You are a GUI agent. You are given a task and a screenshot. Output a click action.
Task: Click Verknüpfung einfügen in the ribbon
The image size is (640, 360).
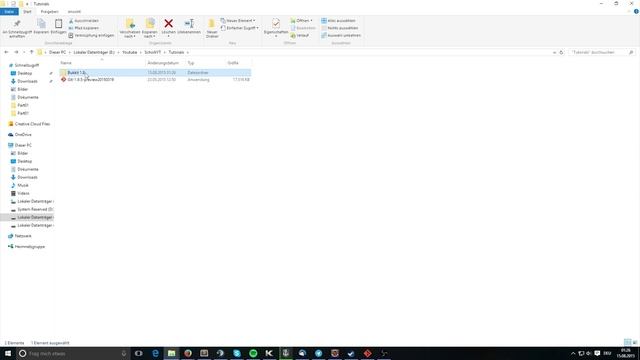click(91, 36)
